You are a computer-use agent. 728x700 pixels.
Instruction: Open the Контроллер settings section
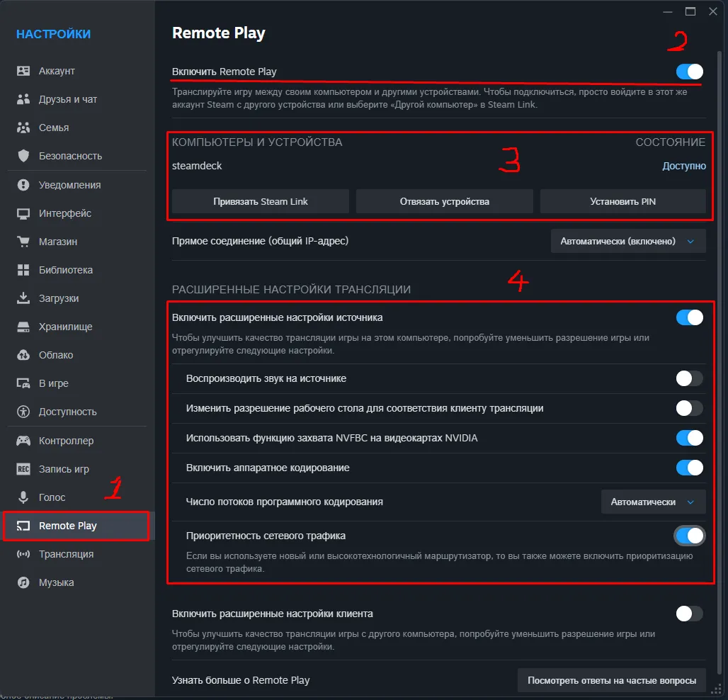click(63, 440)
